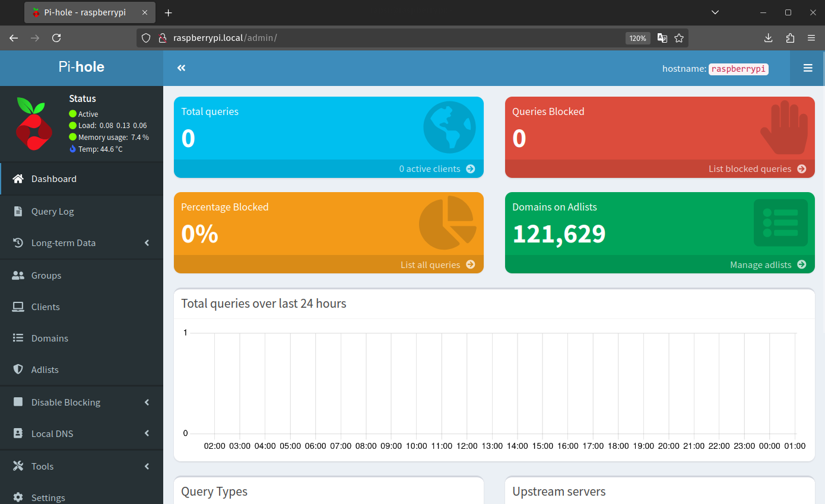Click the Local DNS address book icon
Viewport: 825px width, 504px height.
(18, 433)
